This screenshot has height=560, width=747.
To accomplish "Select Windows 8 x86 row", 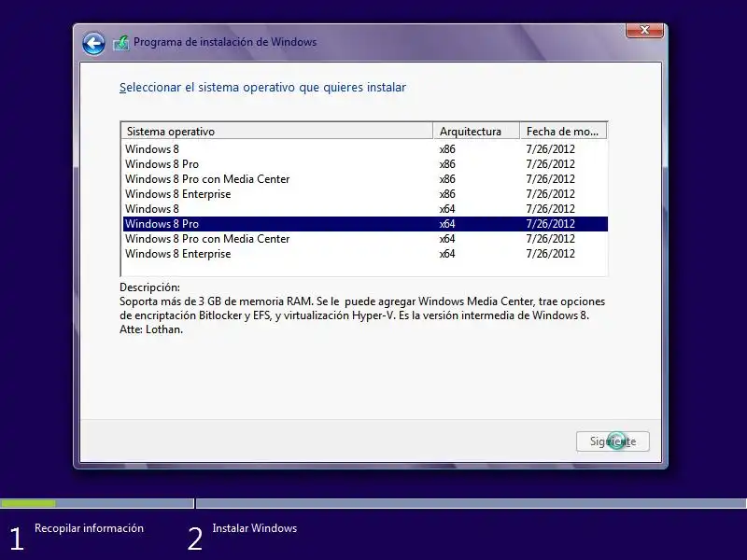I will pos(365,149).
